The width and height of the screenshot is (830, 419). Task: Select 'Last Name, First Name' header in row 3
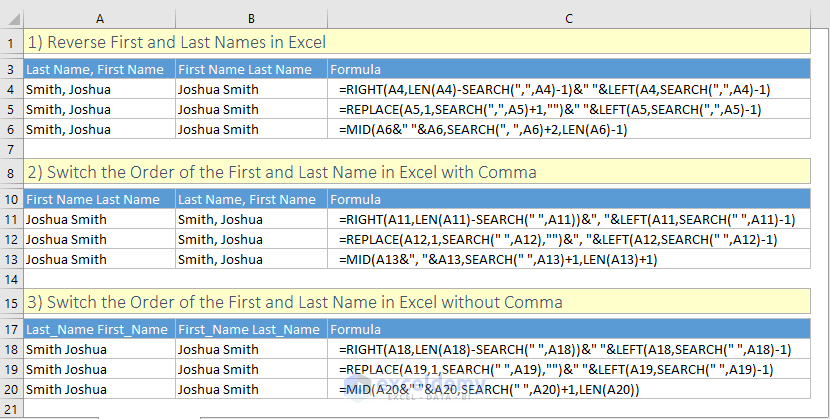click(100, 69)
